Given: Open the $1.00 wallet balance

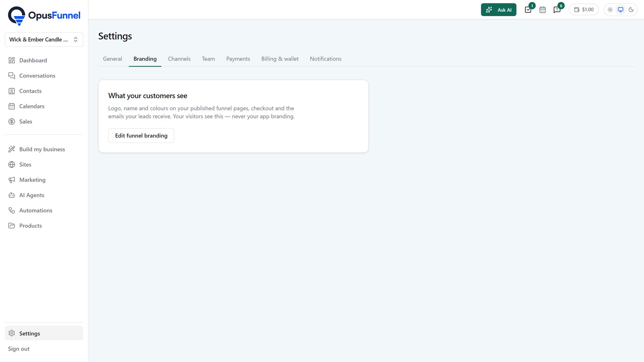Looking at the screenshot, I should point(584,10).
